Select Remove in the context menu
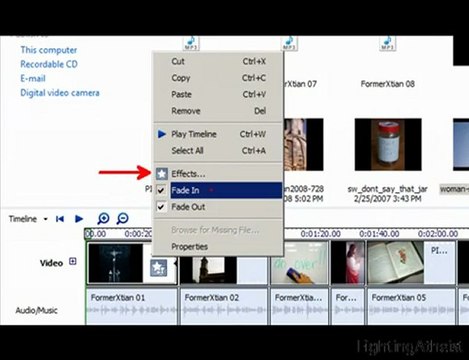 click(218, 111)
